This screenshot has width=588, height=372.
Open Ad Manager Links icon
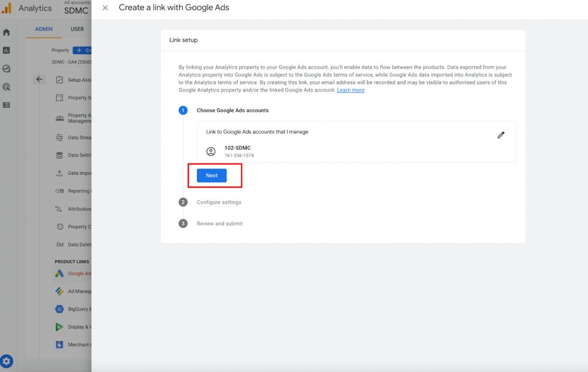click(x=59, y=291)
